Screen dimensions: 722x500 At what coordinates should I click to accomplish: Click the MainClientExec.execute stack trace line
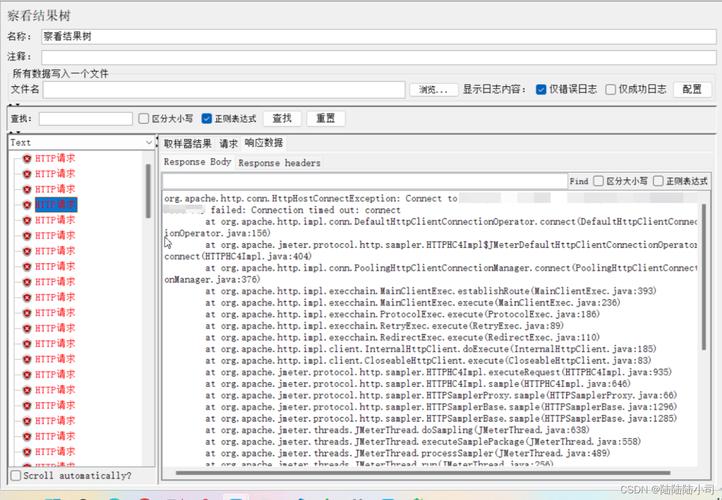click(x=413, y=303)
